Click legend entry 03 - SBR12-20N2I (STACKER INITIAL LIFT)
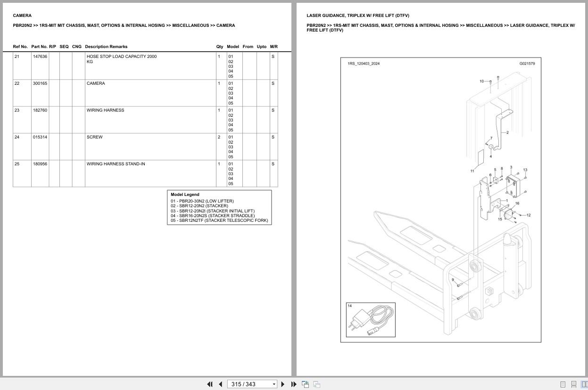This screenshot has height=390, width=588. point(213,211)
